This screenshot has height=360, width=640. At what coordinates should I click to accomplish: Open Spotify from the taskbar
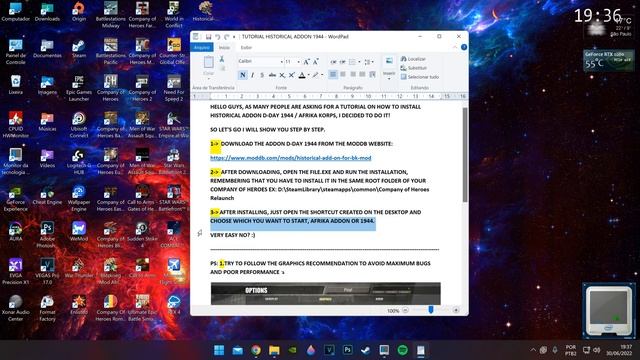[x=402, y=350]
